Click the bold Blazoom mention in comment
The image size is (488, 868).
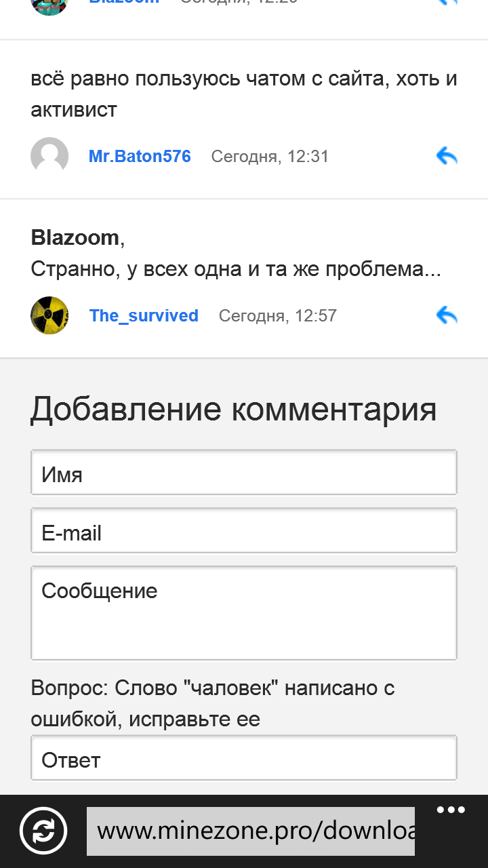(75, 238)
